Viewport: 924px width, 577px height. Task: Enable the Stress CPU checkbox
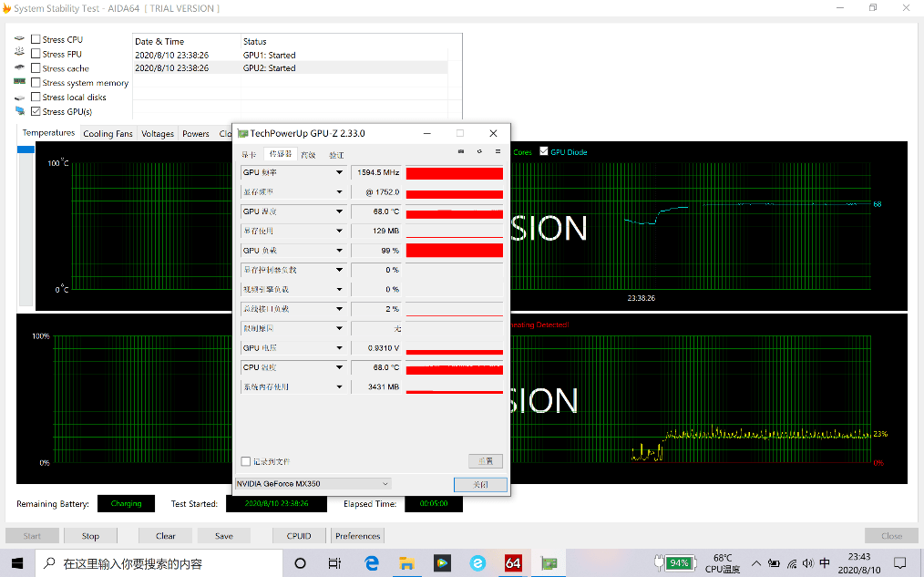click(x=36, y=39)
